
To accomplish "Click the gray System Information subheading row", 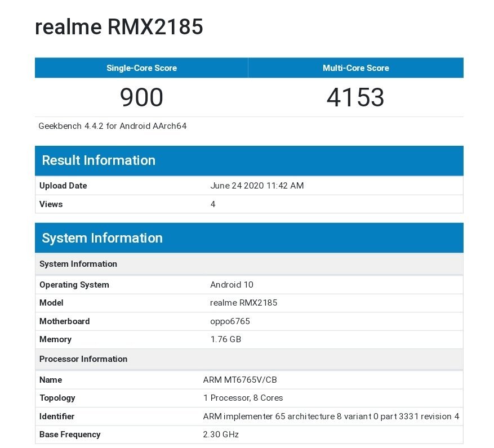I will [249, 264].
